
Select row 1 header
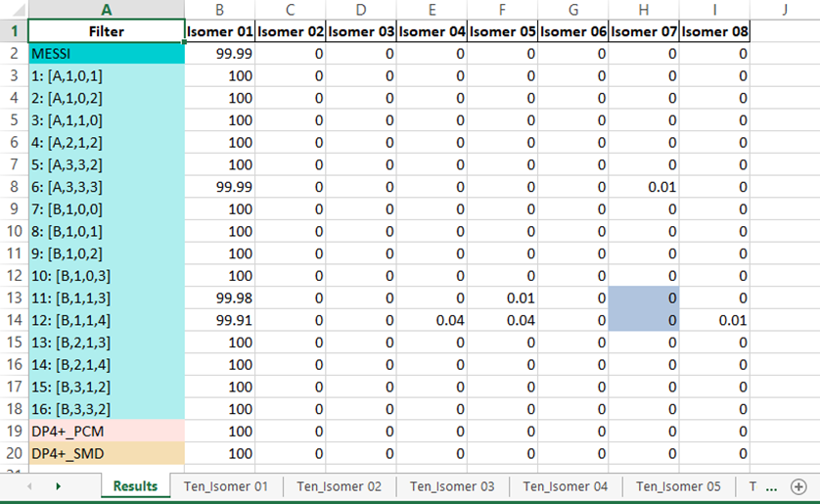[x=14, y=31]
